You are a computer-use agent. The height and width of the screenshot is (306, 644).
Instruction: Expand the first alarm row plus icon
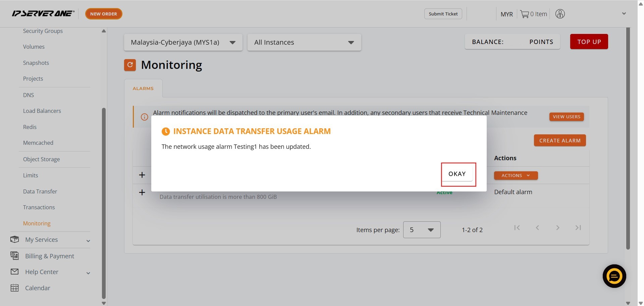coord(142,175)
